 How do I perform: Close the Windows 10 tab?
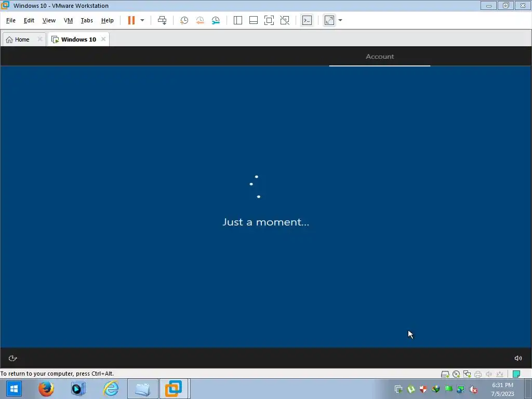click(103, 39)
